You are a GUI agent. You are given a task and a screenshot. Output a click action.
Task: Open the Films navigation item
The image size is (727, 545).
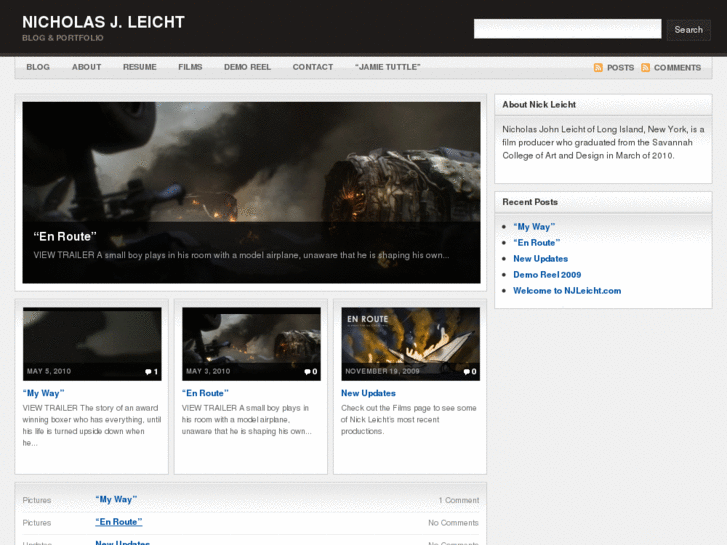(190, 67)
